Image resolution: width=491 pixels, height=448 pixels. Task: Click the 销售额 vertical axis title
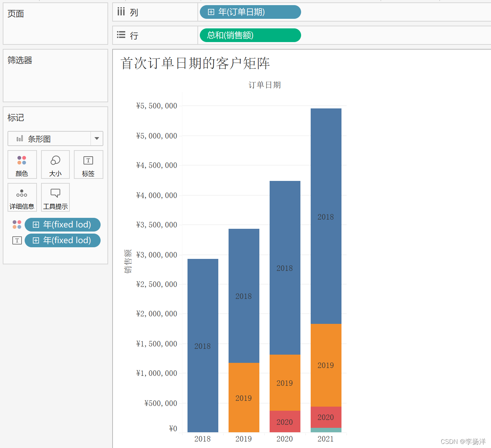[128, 261]
